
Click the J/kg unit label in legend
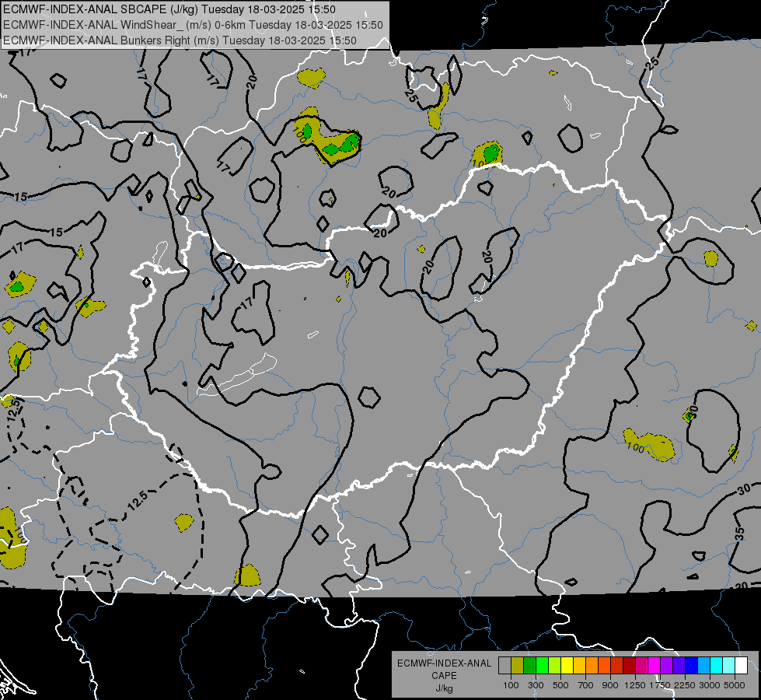(x=444, y=688)
